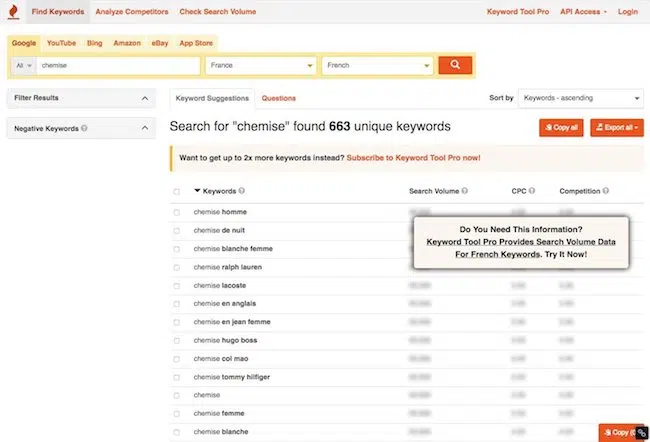Switch to the Bing tab

95,43
